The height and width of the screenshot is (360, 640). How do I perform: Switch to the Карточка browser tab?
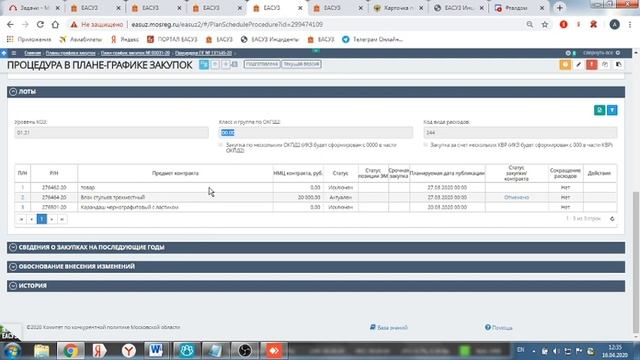pos(399,8)
